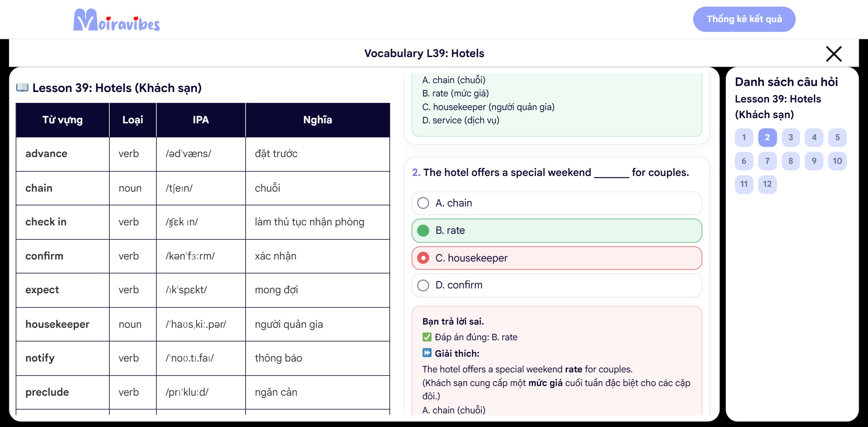Open Thống kê kết quả results
The height and width of the screenshot is (427, 868).
744,19
